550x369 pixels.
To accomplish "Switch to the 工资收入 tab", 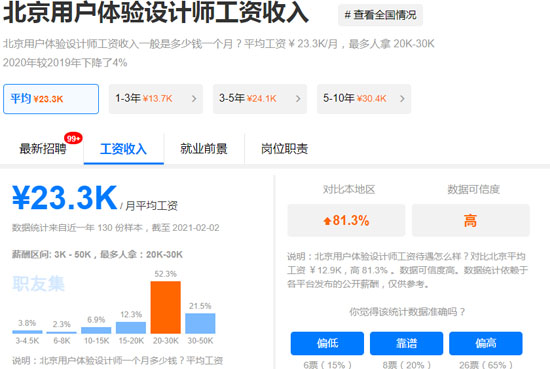I will click(123, 149).
